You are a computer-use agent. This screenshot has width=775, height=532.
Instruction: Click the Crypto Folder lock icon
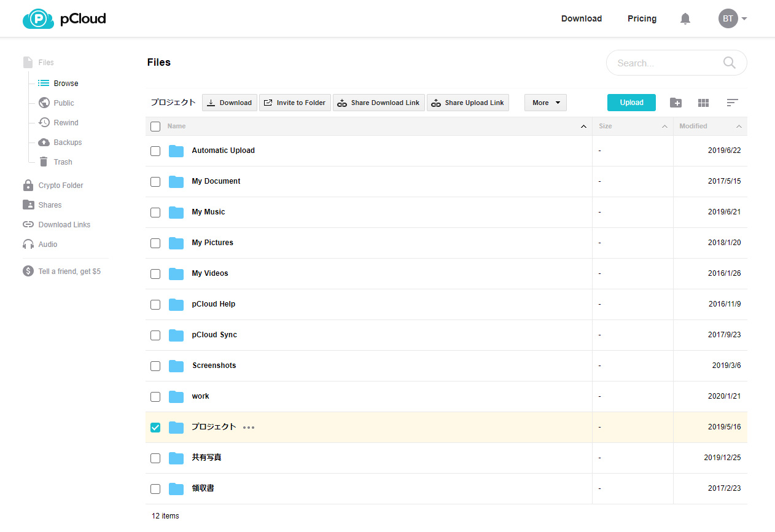point(28,185)
